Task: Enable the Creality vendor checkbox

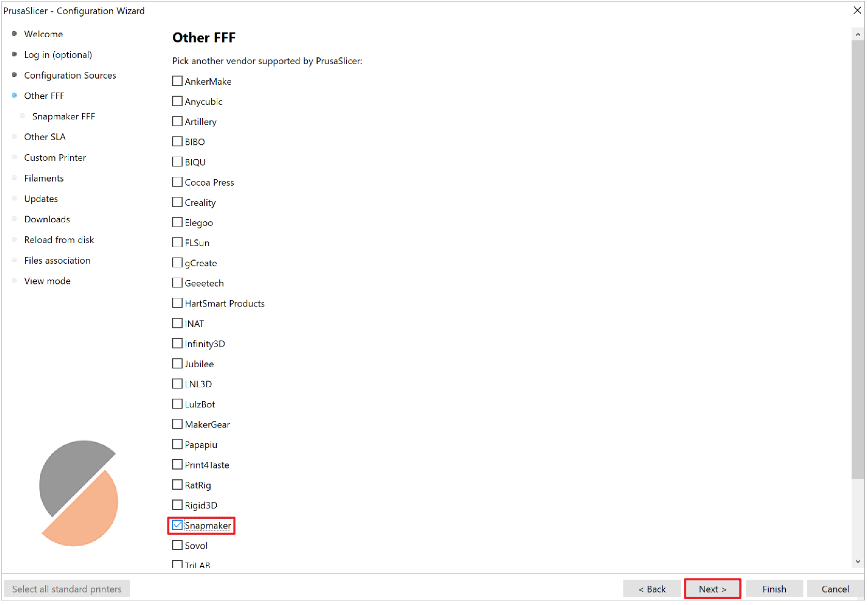Action: coord(177,202)
